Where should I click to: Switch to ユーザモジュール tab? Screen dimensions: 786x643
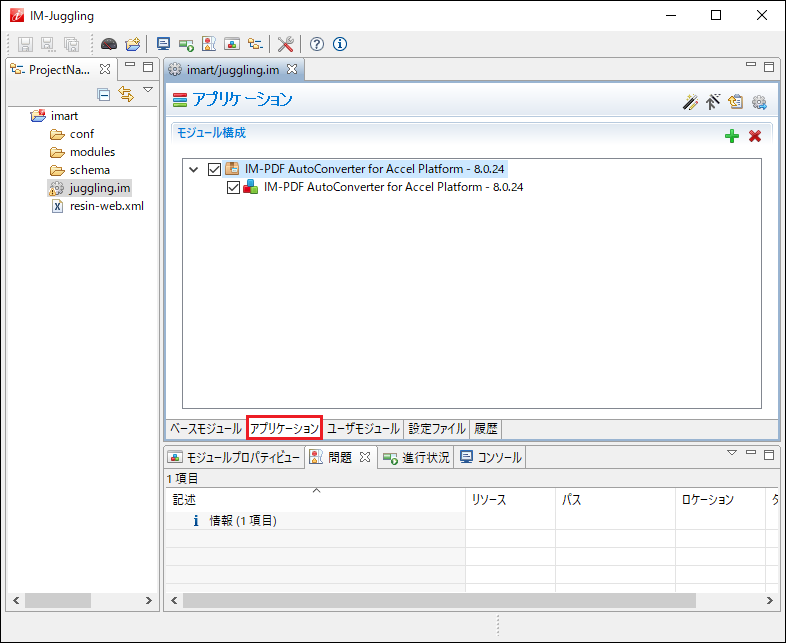(x=363, y=429)
